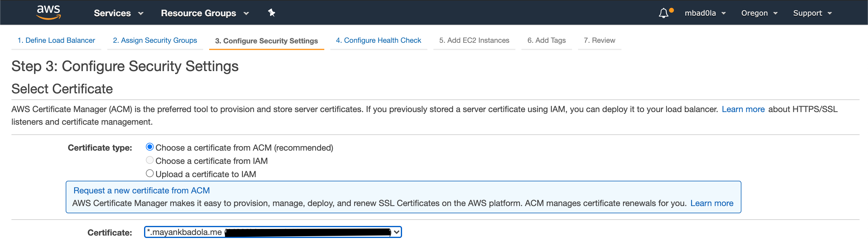Go to step 4 Configure Health Check

coord(379,40)
